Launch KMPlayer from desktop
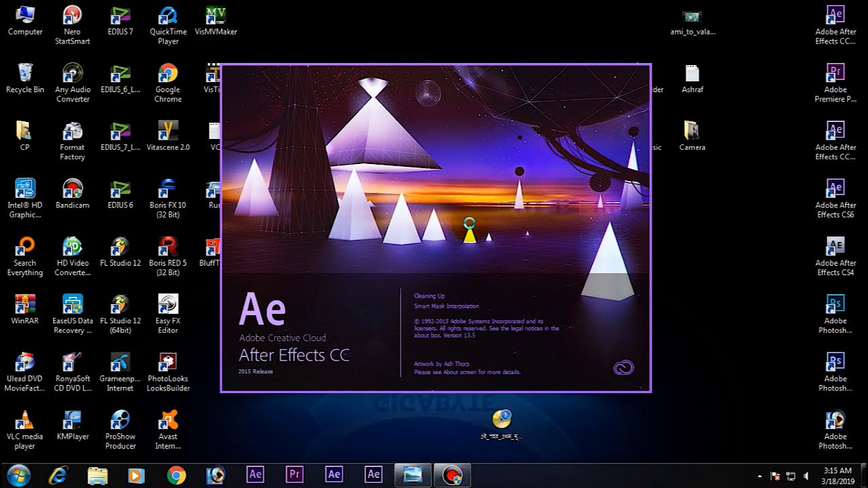868x488 pixels. [73, 426]
